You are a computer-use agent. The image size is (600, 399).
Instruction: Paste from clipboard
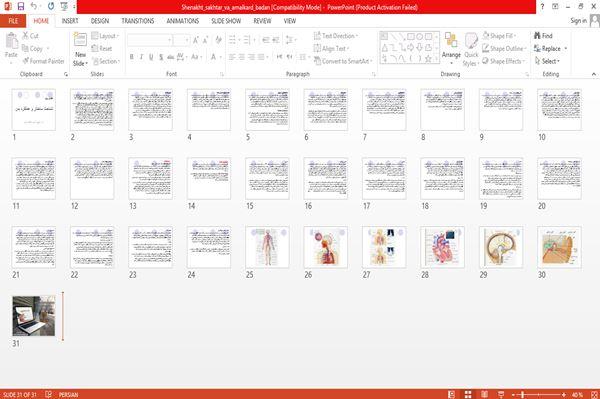(x=11, y=46)
